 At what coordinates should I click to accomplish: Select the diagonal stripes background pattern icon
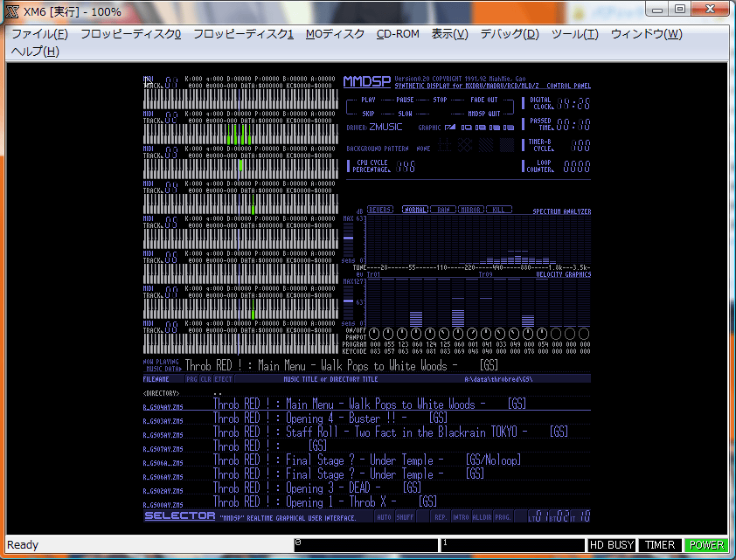(x=487, y=147)
